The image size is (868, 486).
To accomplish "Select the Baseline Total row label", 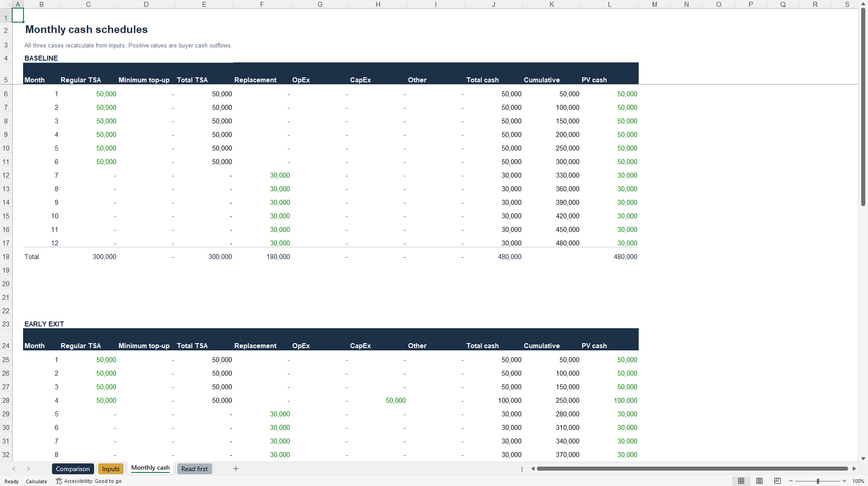I will 32,257.
